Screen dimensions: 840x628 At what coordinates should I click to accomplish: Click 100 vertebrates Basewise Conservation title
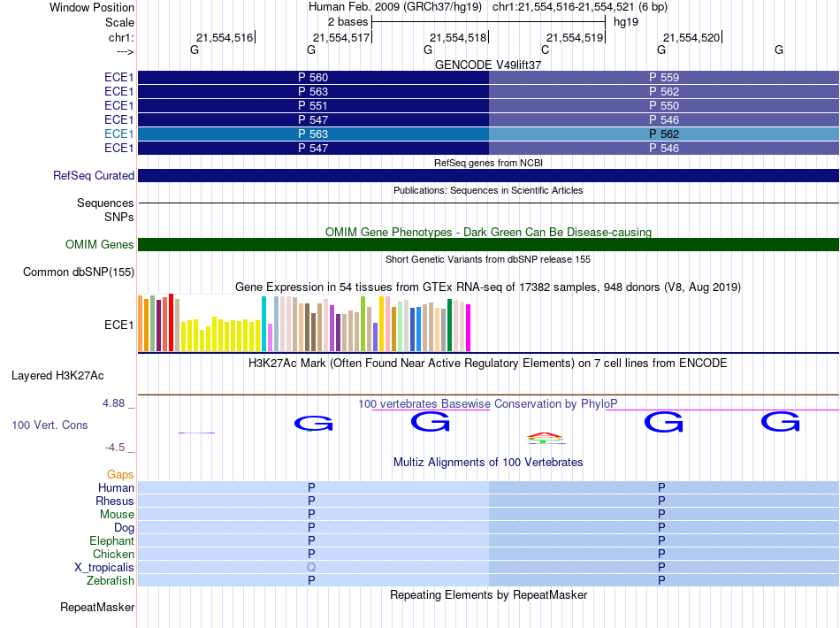click(488, 403)
